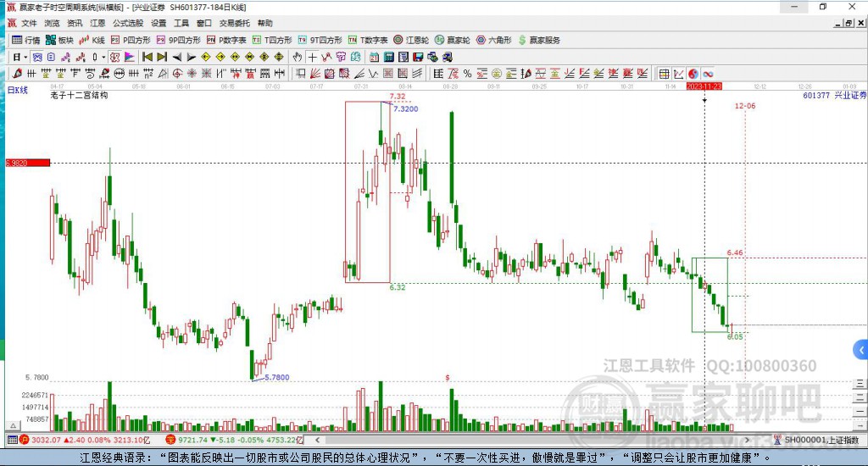The width and height of the screenshot is (868, 466).
Task: Open the T数字表 tool
Action: (x=368, y=40)
